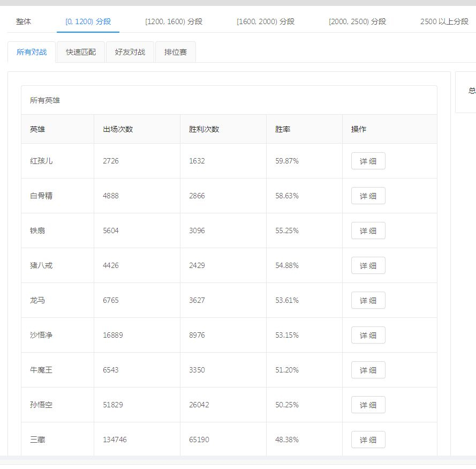
Task: View 详细 for 铁扇 hero
Action: click(368, 230)
